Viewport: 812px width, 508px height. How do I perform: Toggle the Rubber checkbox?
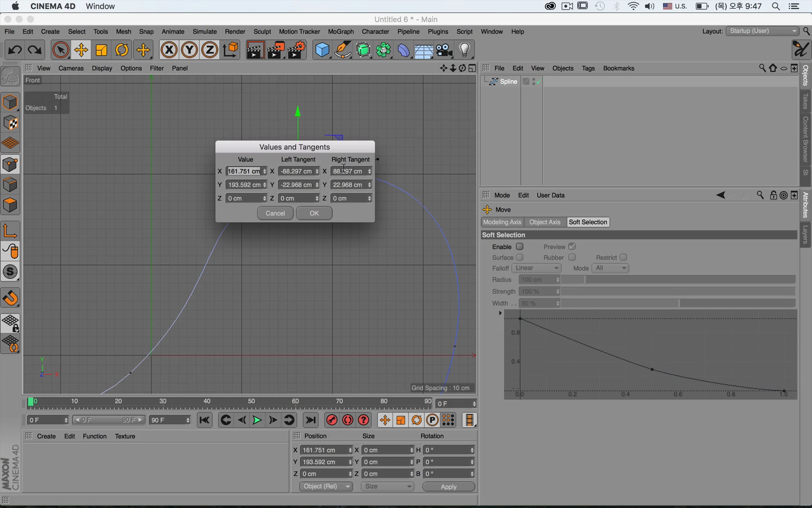(x=572, y=257)
